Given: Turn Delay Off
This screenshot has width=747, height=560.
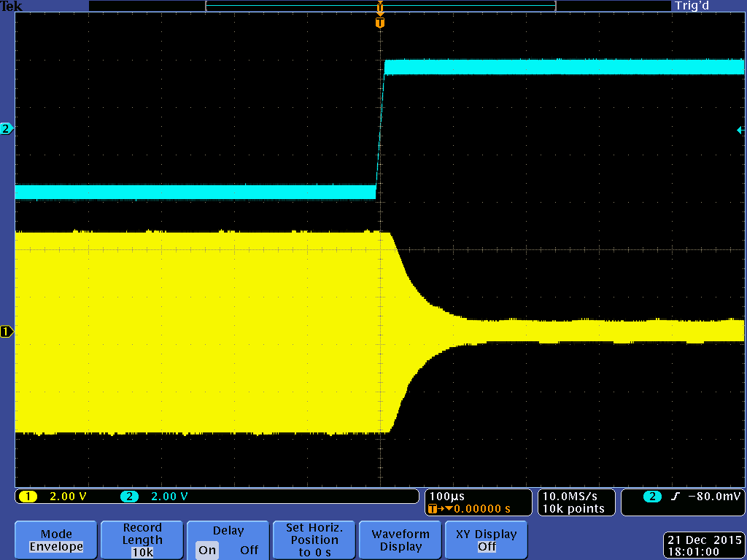Looking at the screenshot, I should point(249,550).
